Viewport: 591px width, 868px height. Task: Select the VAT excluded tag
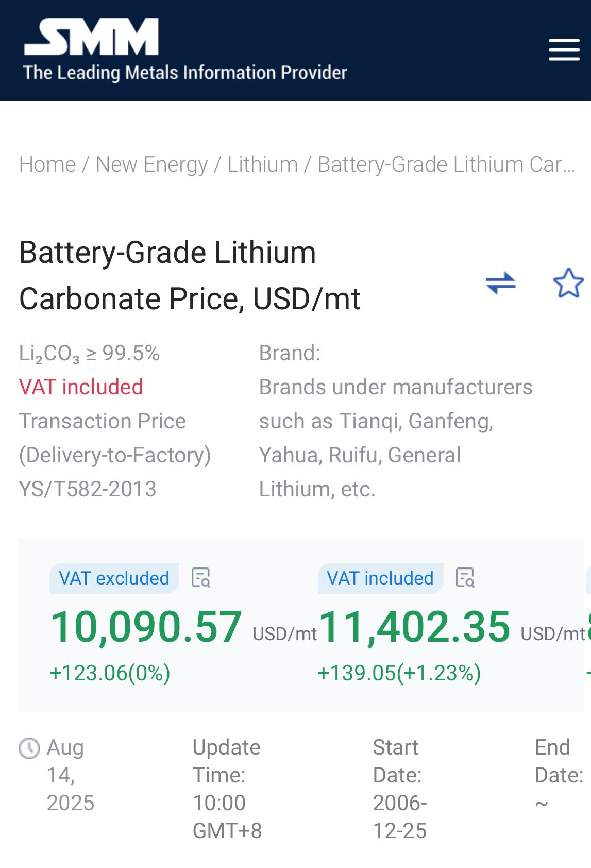114,578
